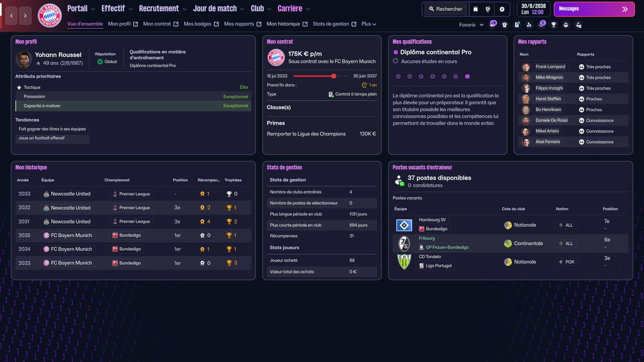Open the scouting search icon in favorites bar
The height and width of the screenshot is (362, 644).
click(x=529, y=25)
